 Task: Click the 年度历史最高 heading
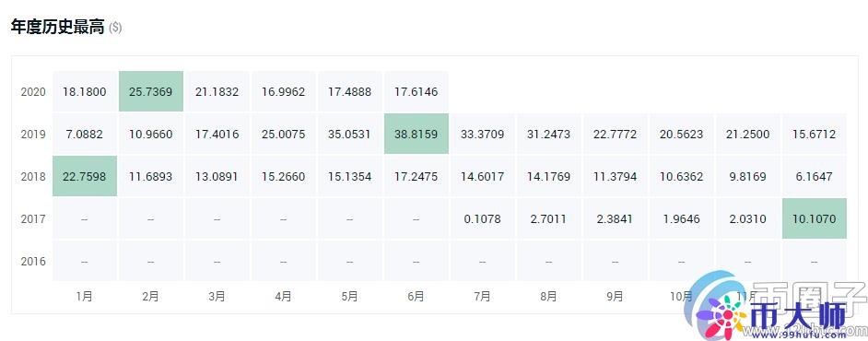tap(57, 28)
